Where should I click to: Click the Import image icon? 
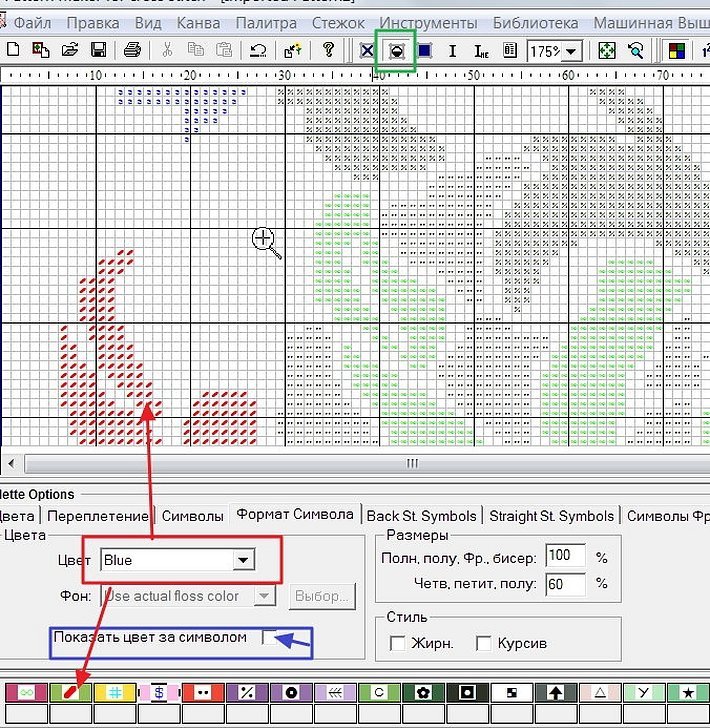41,50
